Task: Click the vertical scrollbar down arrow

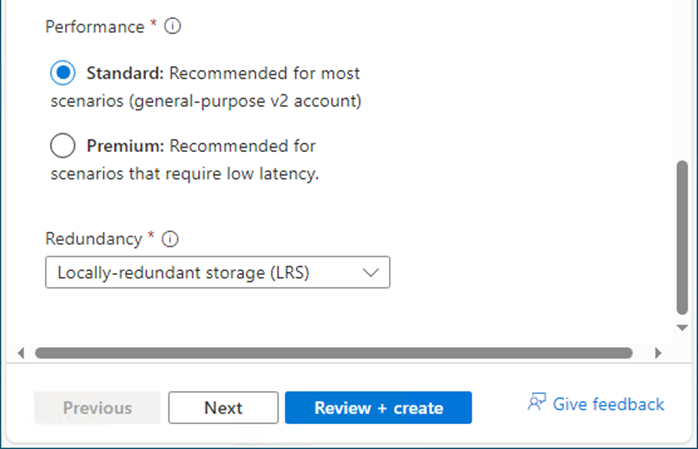Action: [x=682, y=328]
